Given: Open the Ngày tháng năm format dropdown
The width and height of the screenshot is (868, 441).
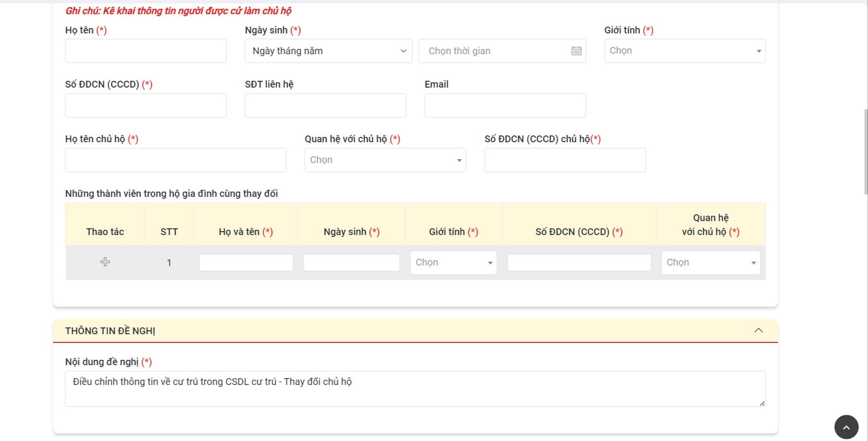Looking at the screenshot, I should pos(328,51).
